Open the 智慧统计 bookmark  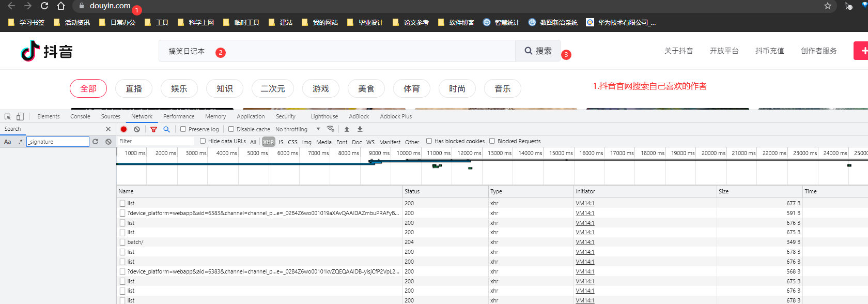tap(501, 22)
